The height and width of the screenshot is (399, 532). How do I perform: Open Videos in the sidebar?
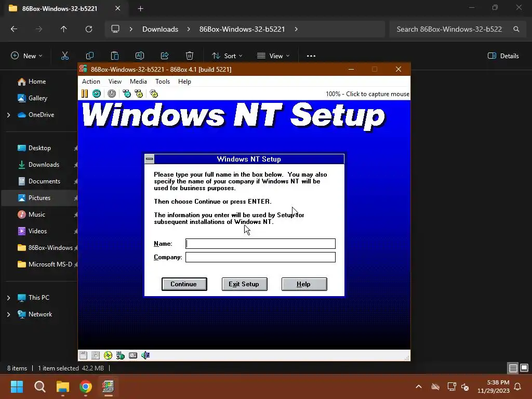37,231
